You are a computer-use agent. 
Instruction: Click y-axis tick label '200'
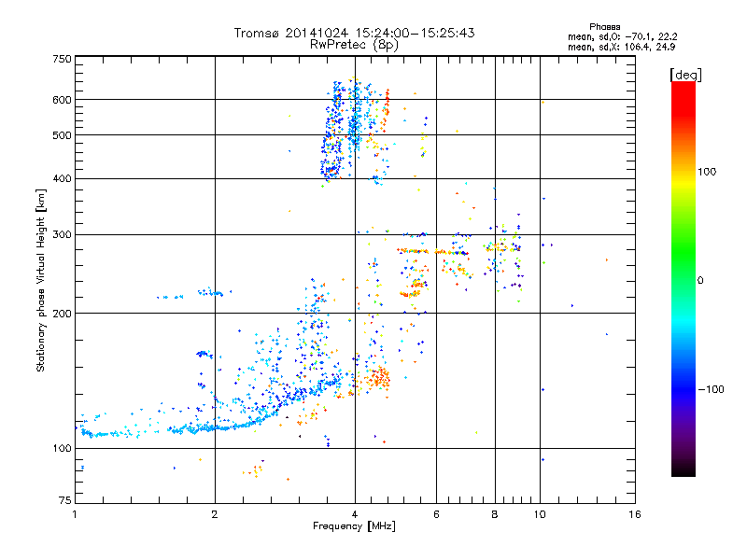click(62, 314)
